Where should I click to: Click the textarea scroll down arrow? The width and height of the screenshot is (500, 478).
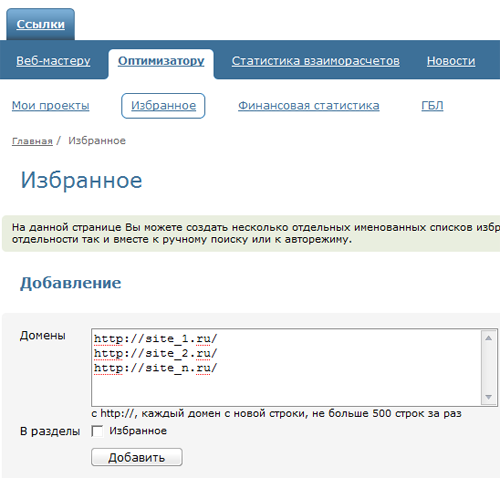click(x=489, y=397)
